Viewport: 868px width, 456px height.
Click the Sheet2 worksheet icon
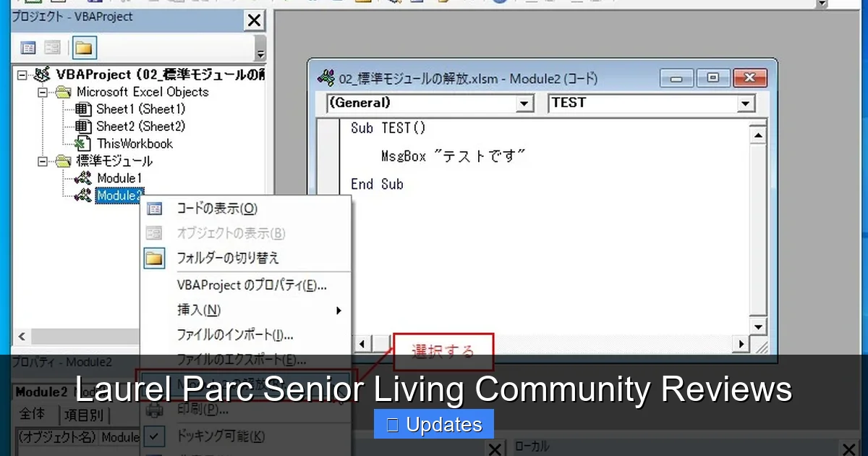pyautogui.click(x=83, y=127)
